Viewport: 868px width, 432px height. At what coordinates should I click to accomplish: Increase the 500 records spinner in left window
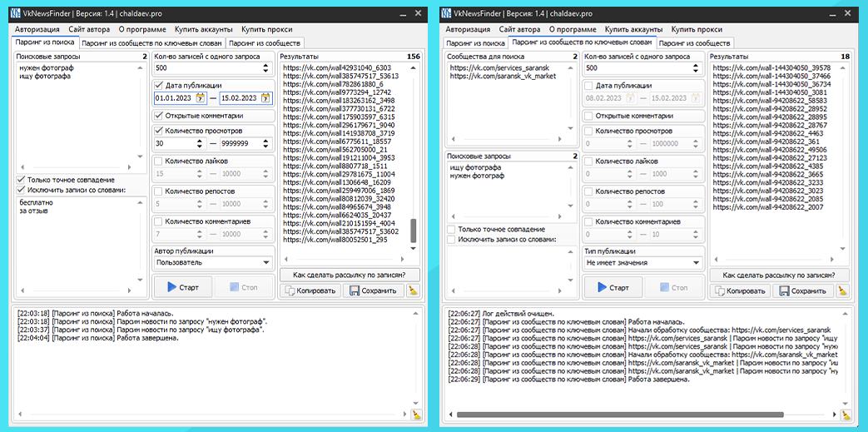click(266, 65)
